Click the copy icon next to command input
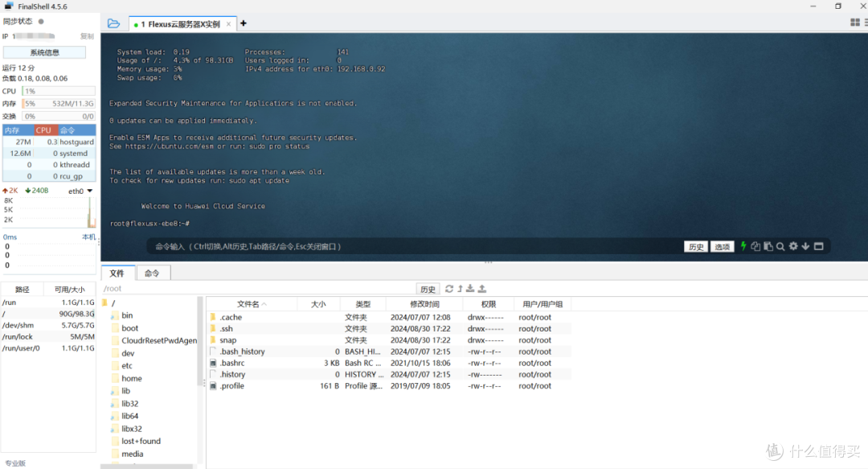The image size is (868, 469). tap(755, 245)
